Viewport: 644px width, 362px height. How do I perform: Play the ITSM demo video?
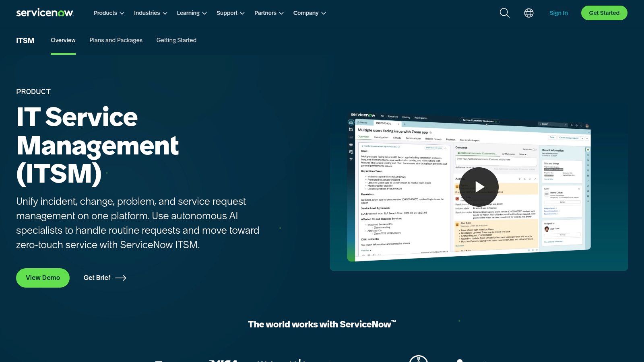click(x=479, y=187)
